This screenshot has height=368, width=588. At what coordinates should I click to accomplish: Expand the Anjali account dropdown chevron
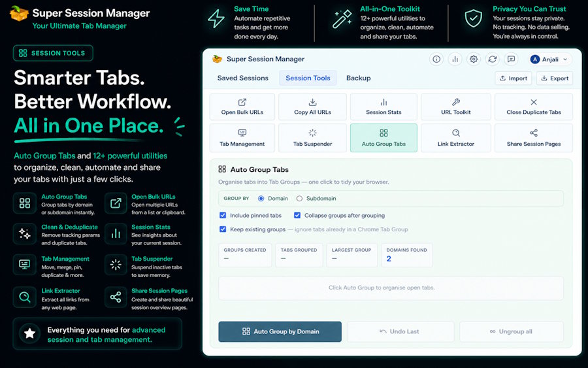point(565,59)
